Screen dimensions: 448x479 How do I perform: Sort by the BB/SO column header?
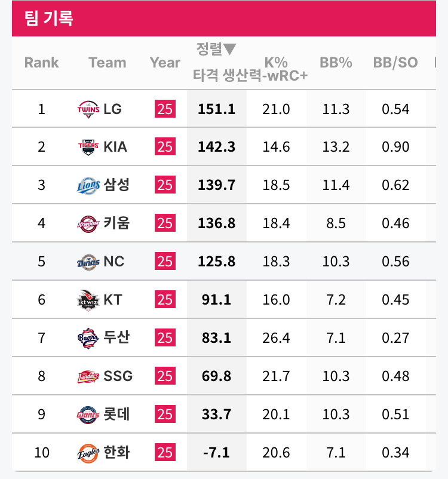tap(395, 62)
